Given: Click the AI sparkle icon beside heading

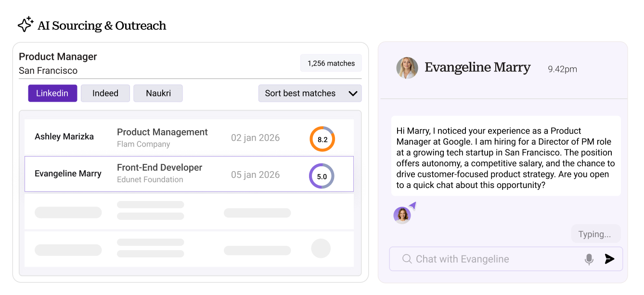Looking at the screenshot, I should point(26,25).
